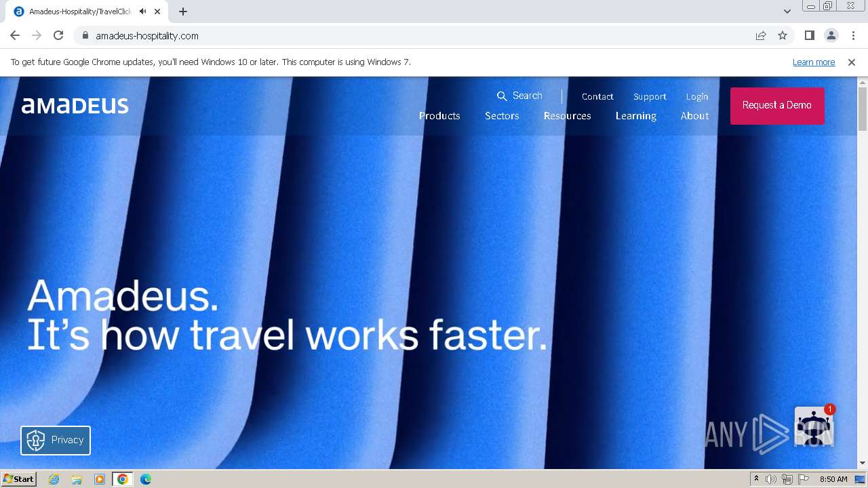Screen dimensions: 868x488
Task: Open the Privacy settings button
Action: (x=56, y=441)
